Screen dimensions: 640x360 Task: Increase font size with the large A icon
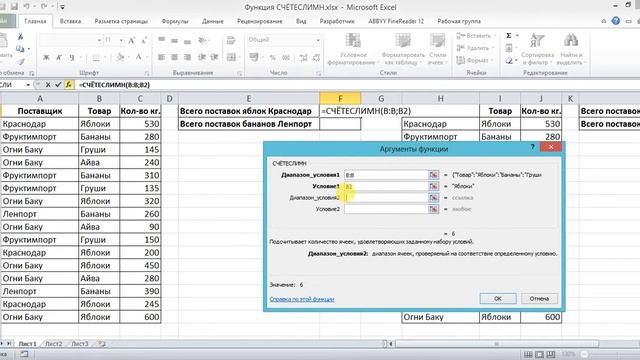(x=131, y=40)
